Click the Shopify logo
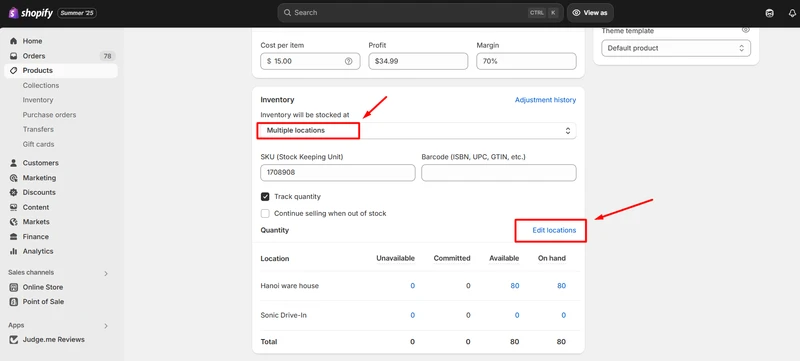Viewport: 800px width, 361px height. pos(31,13)
